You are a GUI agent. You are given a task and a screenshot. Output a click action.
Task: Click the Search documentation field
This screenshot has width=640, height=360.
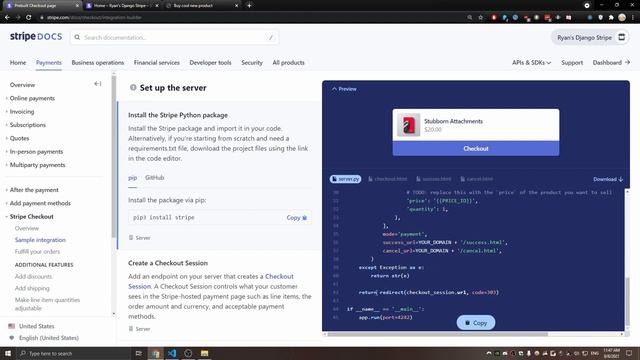tap(175, 37)
